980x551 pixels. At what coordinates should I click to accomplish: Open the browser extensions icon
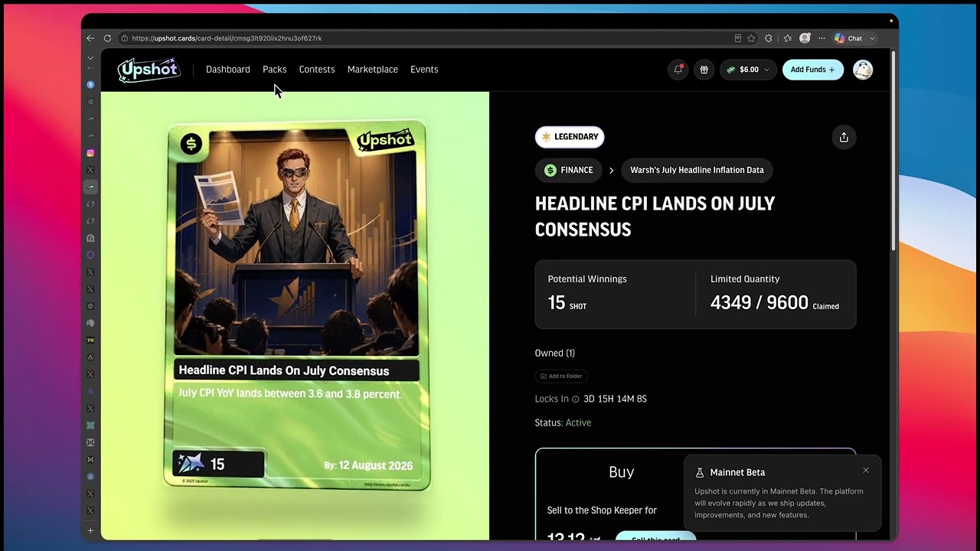769,38
